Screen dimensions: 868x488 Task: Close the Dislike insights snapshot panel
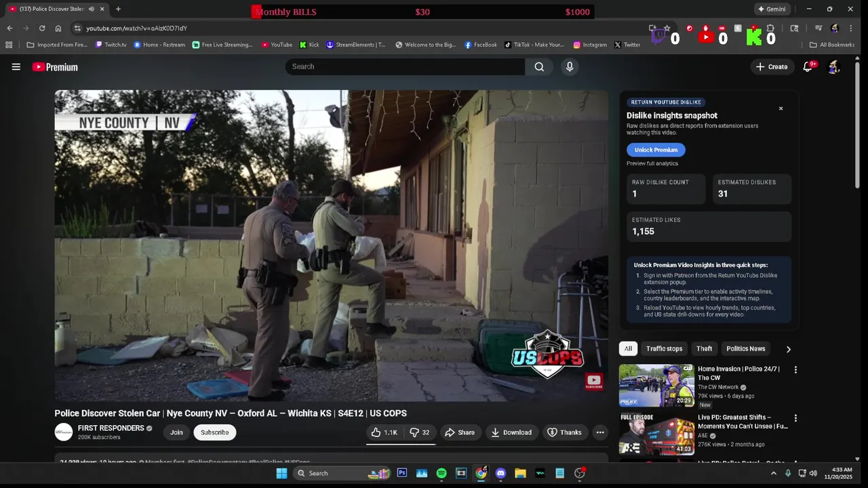pyautogui.click(x=781, y=108)
